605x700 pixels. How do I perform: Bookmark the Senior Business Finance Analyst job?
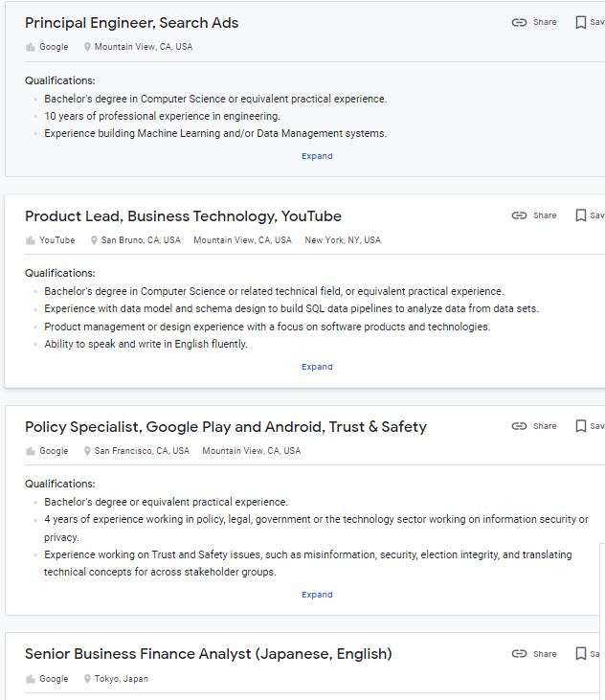coord(581,654)
